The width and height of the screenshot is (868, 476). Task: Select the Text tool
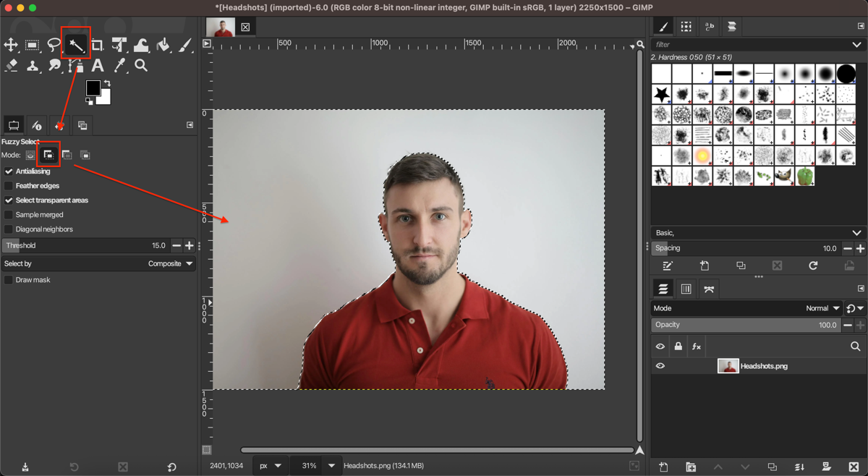(x=98, y=65)
